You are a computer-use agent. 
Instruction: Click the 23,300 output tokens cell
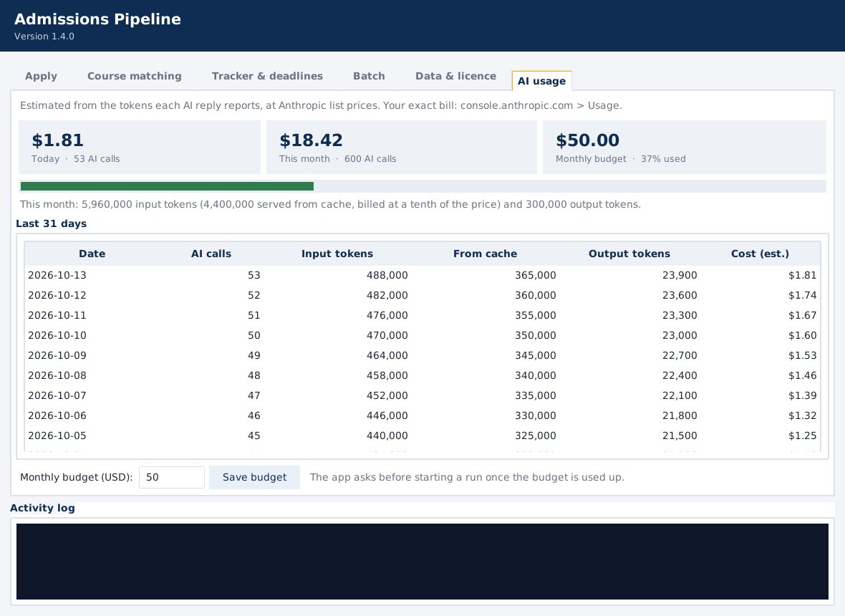[x=680, y=315]
